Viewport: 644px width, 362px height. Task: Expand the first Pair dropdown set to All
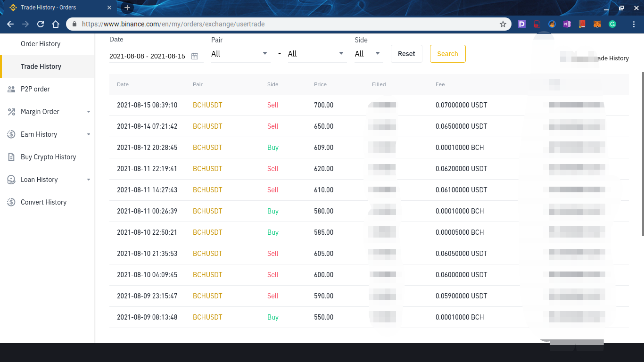(240, 54)
